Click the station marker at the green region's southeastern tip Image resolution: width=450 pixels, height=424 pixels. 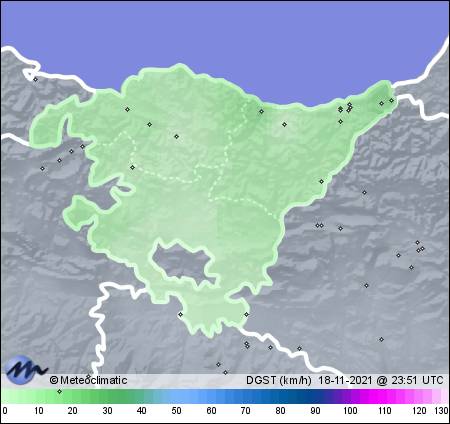[x=246, y=314]
